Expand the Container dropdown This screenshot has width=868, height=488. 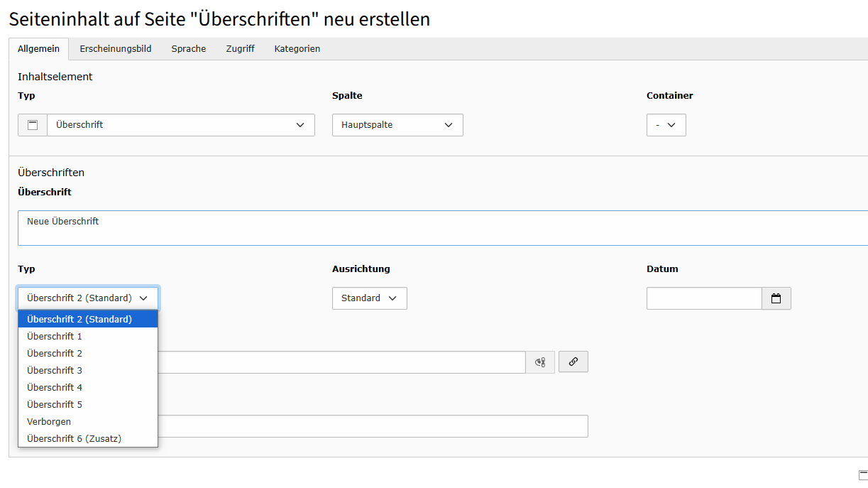pos(666,124)
